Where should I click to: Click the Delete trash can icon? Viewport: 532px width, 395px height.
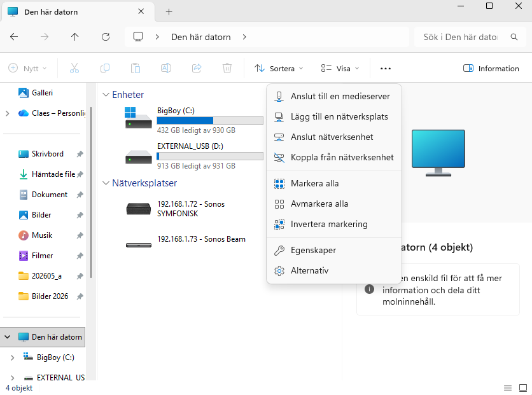click(x=227, y=68)
